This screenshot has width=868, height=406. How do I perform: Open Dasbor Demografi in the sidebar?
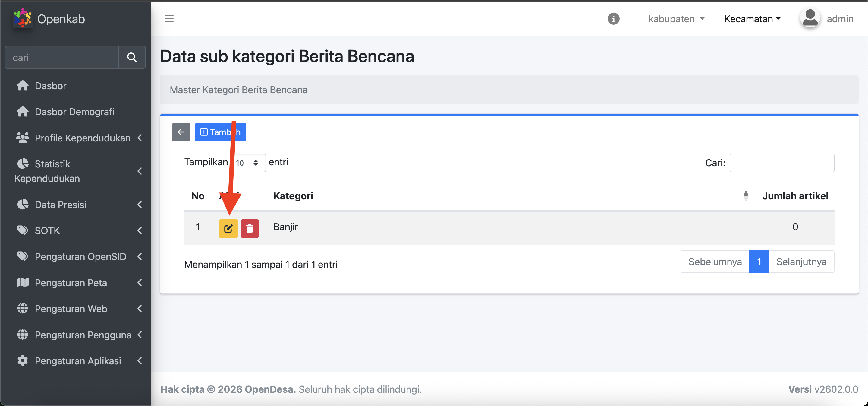[74, 112]
